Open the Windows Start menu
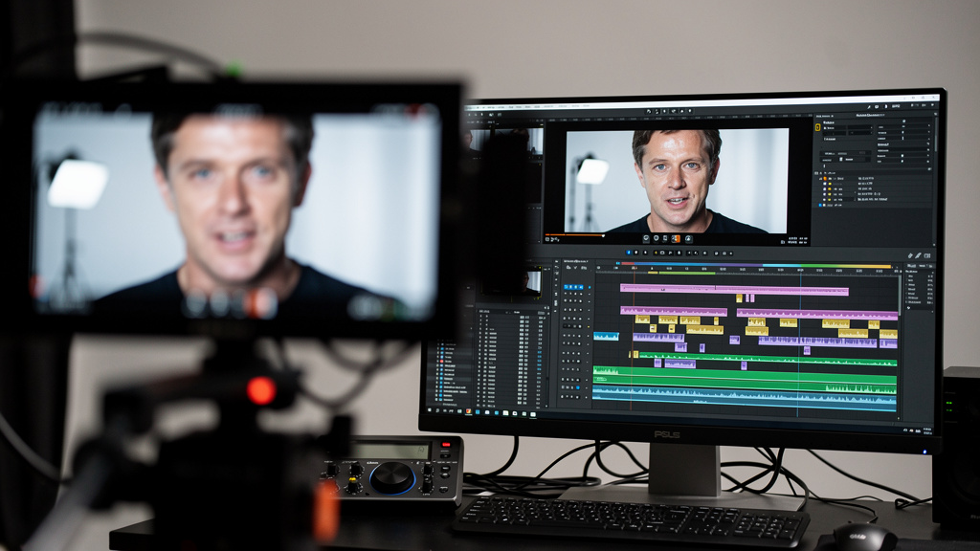 pos(430,409)
